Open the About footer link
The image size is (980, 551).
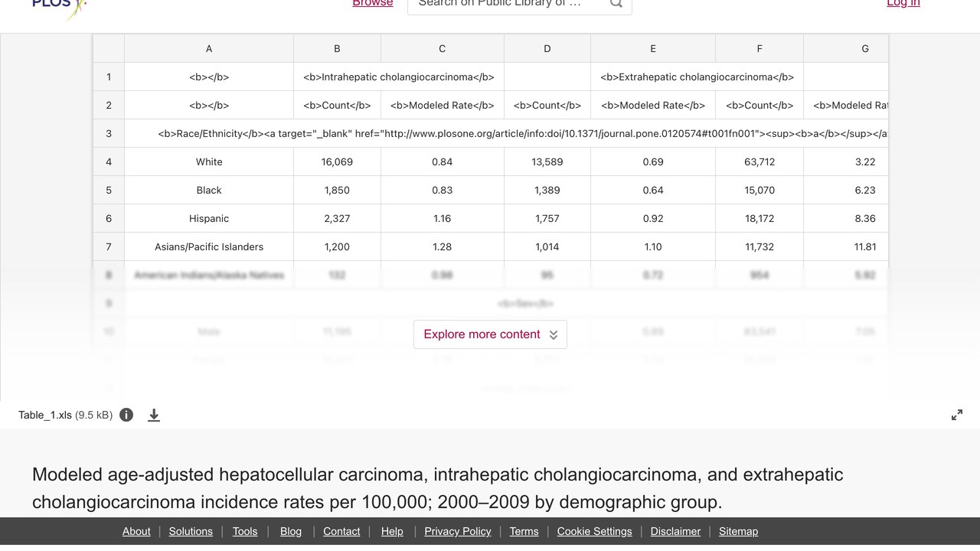tap(136, 531)
